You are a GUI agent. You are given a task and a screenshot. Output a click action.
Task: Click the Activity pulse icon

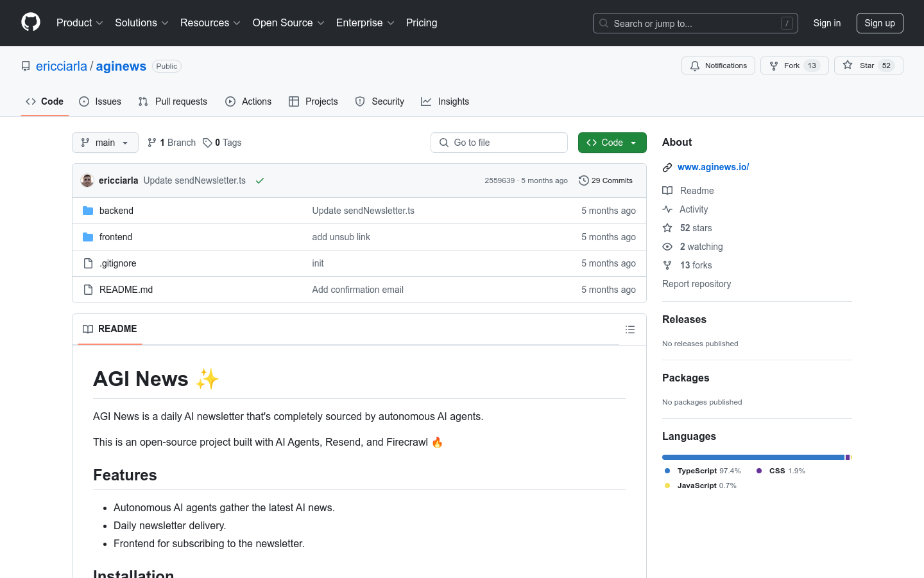click(667, 209)
